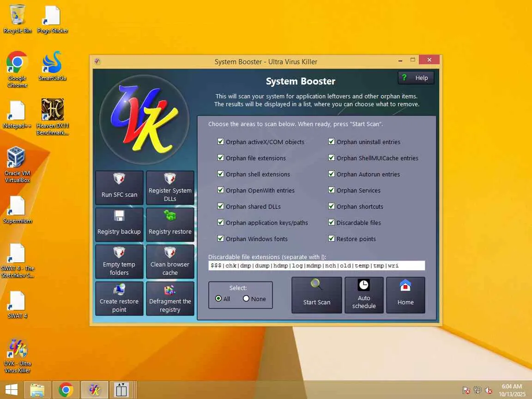This screenshot has height=399, width=532.
Task: Toggle Orphan shell extensions checkbox
Action: coord(221,174)
